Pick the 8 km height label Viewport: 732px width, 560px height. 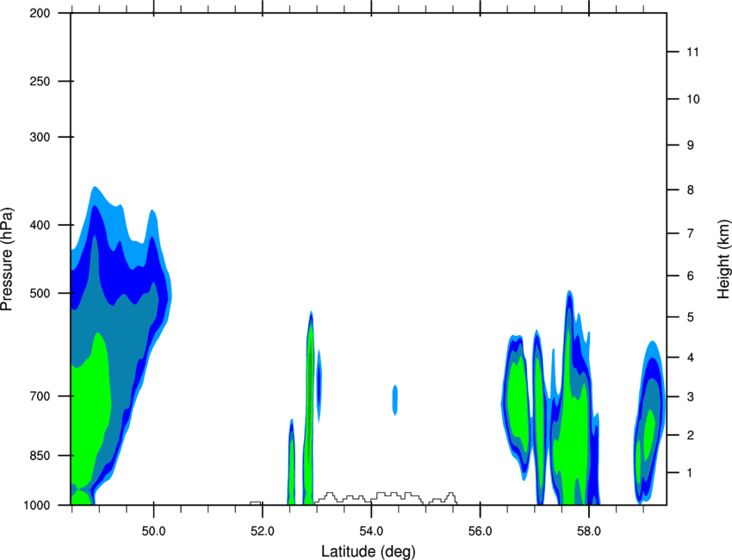690,190
